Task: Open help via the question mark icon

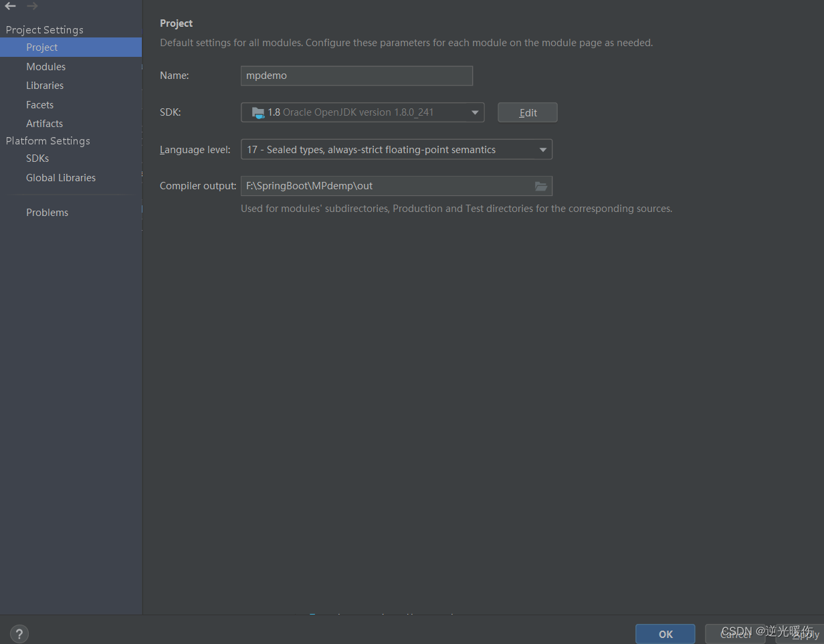Action: (x=19, y=633)
